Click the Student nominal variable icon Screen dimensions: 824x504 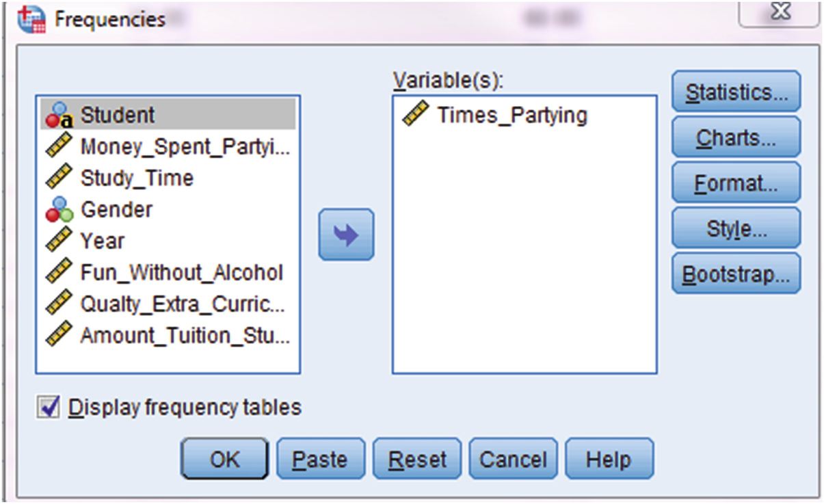[x=59, y=116]
